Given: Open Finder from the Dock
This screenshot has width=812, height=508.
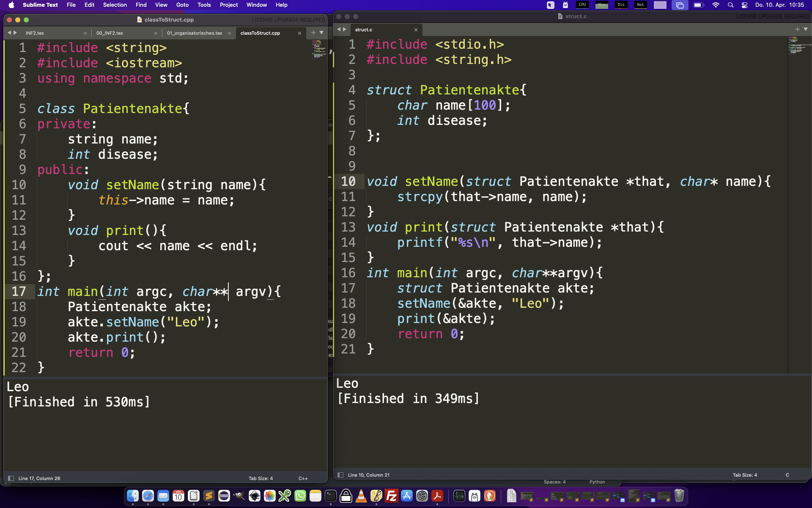Looking at the screenshot, I should pyautogui.click(x=133, y=495).
